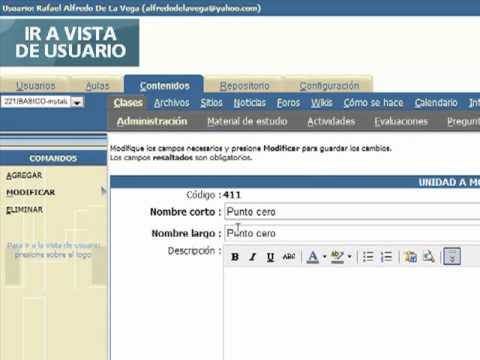
Task: Open the Evaluaciones sub-tab
Action: 401,121
